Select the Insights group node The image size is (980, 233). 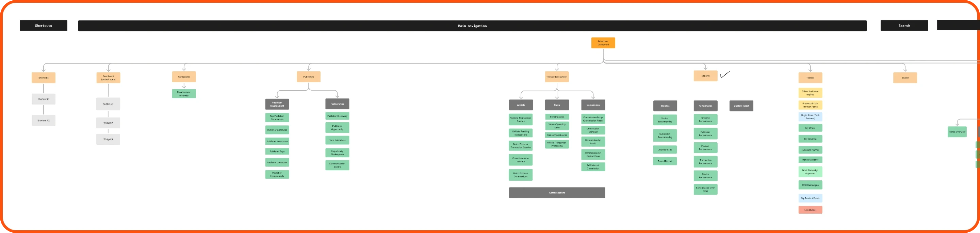[x=665, y=106]
